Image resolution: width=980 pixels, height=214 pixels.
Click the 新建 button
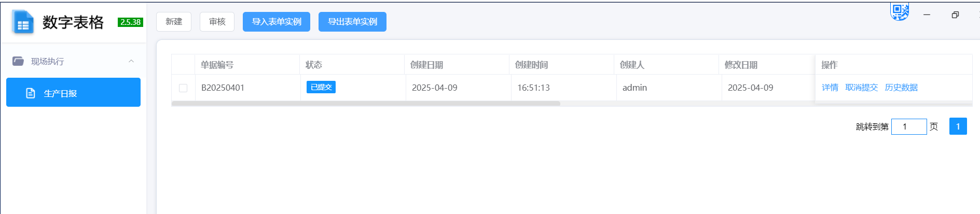pos(174,22)
